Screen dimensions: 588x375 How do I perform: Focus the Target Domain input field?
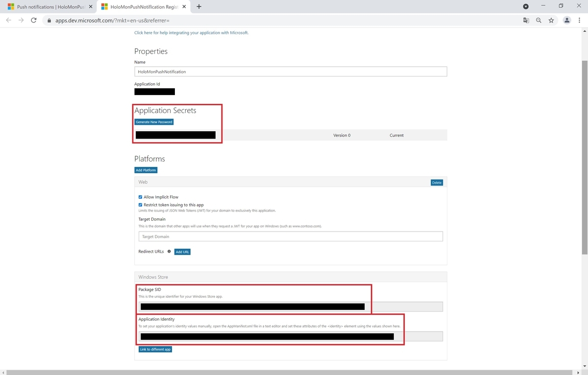coord(291,236)
